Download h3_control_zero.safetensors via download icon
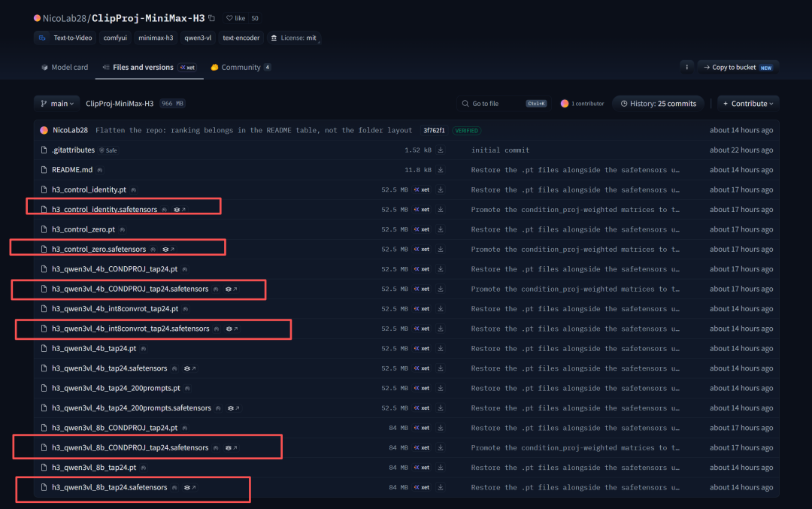Image resolution: width=812 pixels, height=509 pixels. (441, 249)
